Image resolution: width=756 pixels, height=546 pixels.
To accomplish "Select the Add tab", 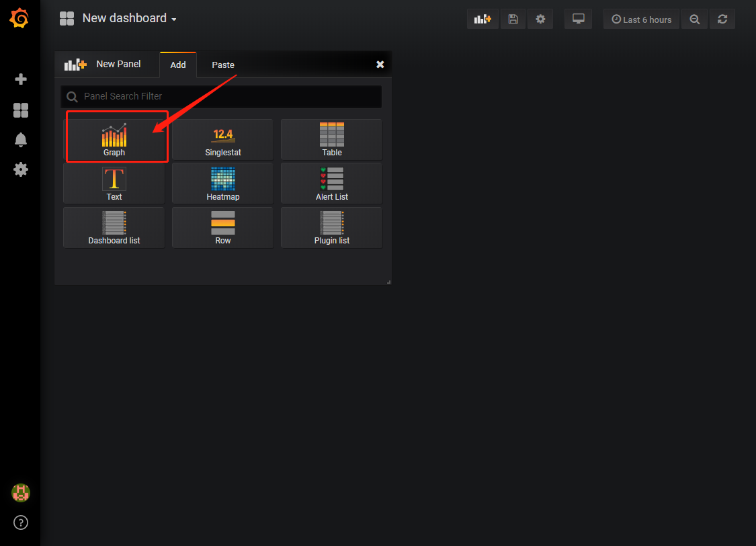I will [x=177, y=65].
